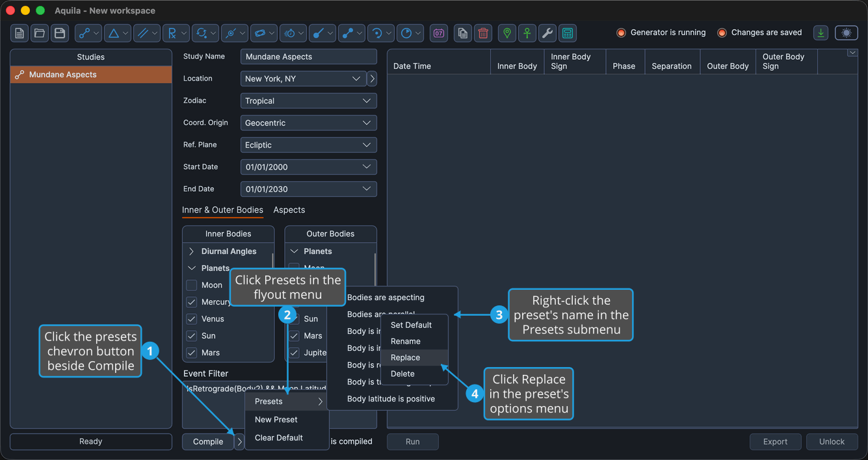Open the Zodiac dropdown set to Tropical
The height and width of the screenshot is (460, 868).
tap(308, 101)
